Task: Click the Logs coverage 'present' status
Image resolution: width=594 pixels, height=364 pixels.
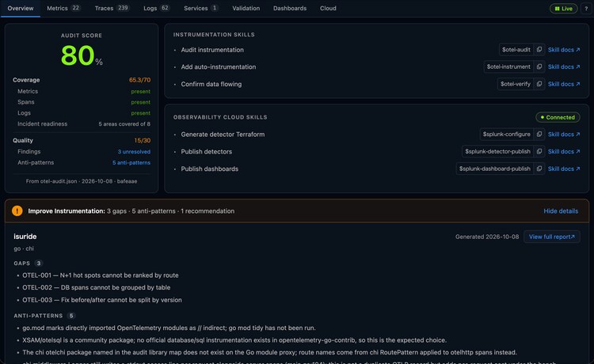Action: 140,113
